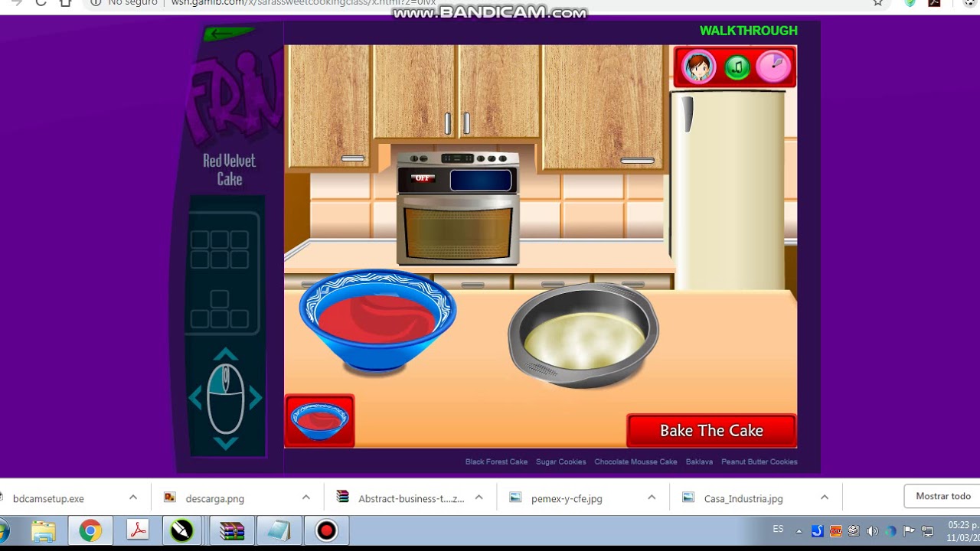Expand options for bdcamsetup.exe download
This screenshot has height=551, width=980.
[132, 497]
